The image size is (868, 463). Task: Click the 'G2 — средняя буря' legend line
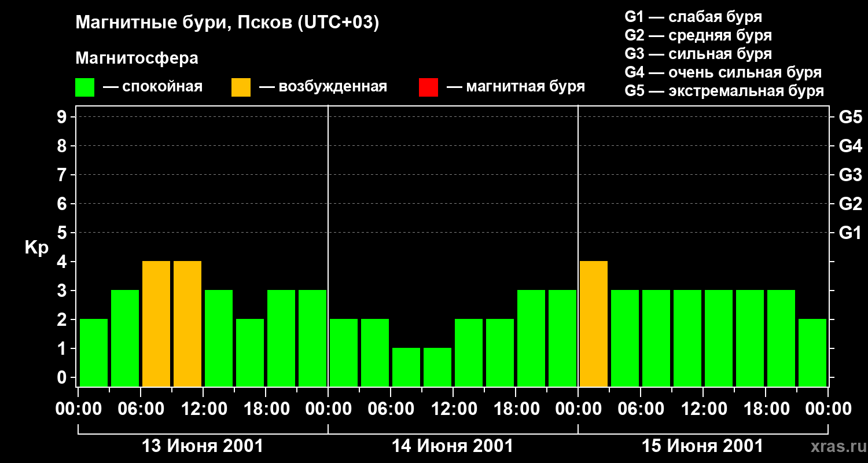click(x=698, y=35)
